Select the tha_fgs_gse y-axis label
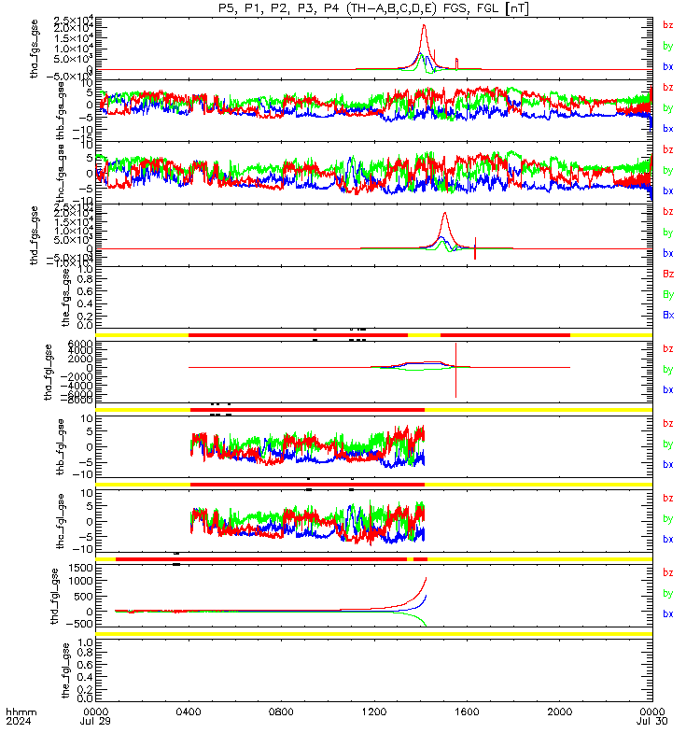Screen dimensions: 700x747 [x=35, y=49]
